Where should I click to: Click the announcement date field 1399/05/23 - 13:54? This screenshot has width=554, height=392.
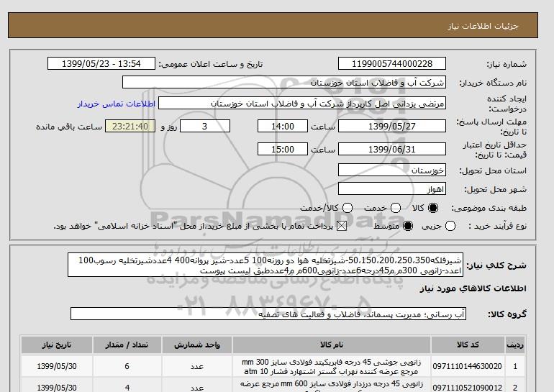tap(101, 63)
